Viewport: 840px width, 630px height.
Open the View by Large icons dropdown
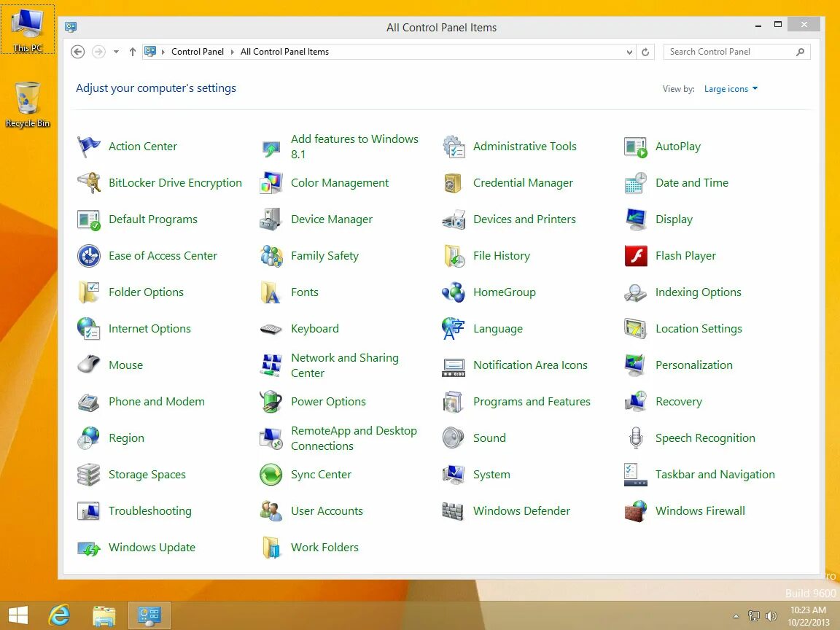[731, 89]
